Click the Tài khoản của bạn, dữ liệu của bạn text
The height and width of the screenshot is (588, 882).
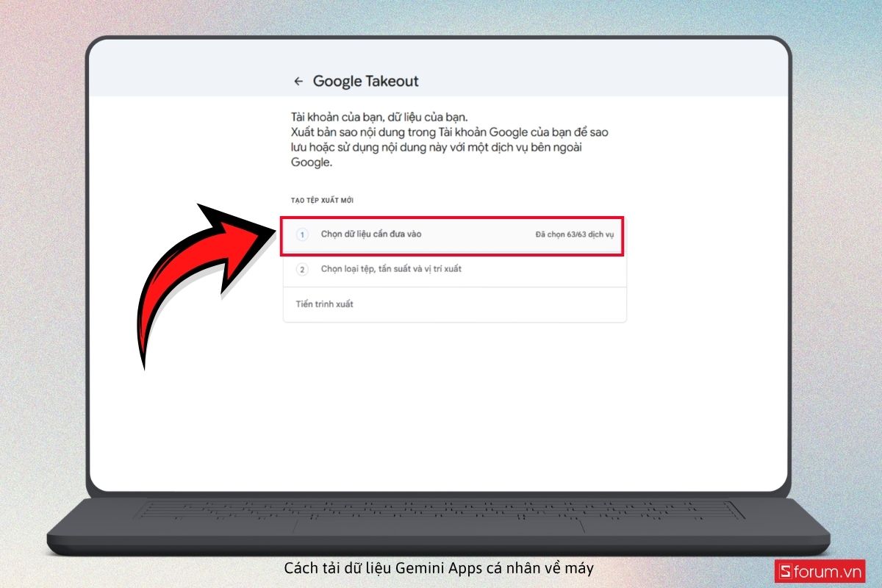click(x=379, y=118)
